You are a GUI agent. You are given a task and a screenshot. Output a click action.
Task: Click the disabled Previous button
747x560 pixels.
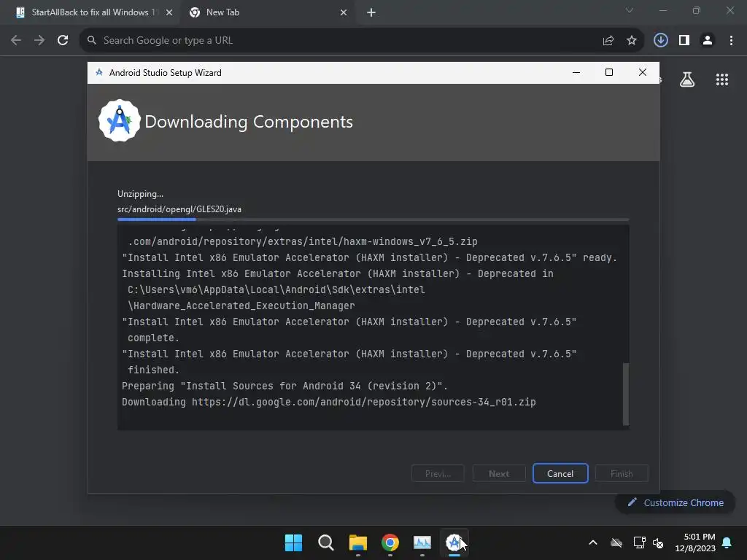point(438,473)
